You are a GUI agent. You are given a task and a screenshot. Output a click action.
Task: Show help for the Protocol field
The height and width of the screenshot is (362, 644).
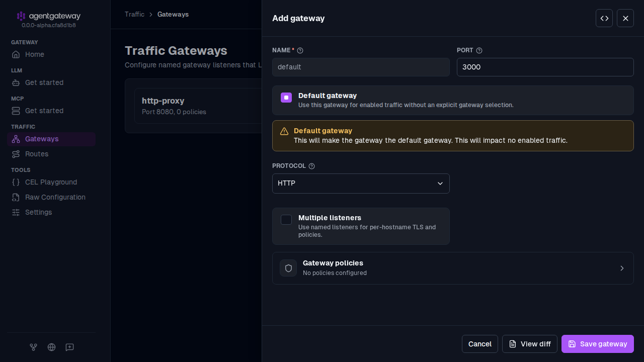point(312,166)
